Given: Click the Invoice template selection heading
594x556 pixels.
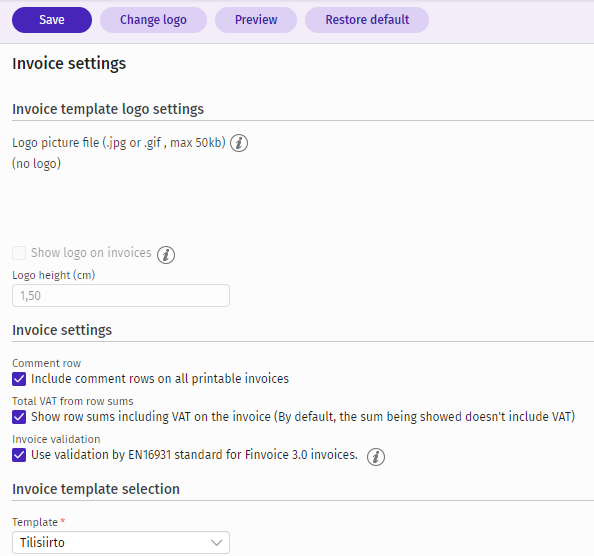Looking at the screenshot, I should pos(96,489).
